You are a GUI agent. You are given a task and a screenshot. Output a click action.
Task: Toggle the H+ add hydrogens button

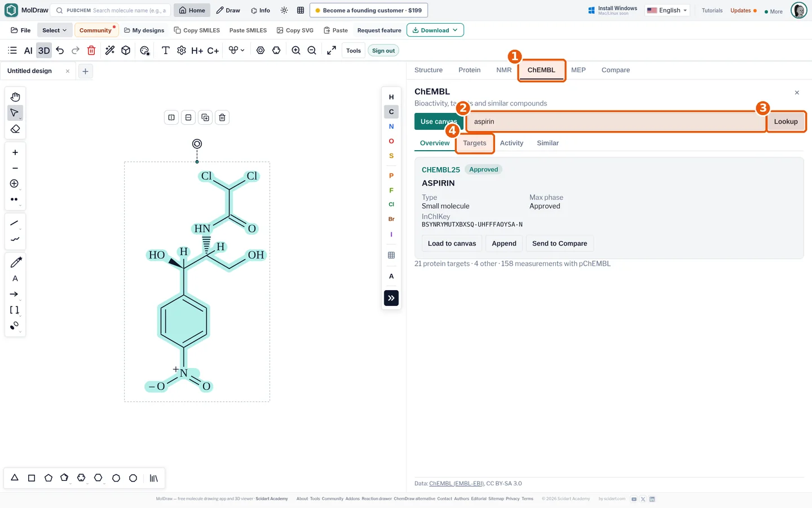[x=197, y=51]
